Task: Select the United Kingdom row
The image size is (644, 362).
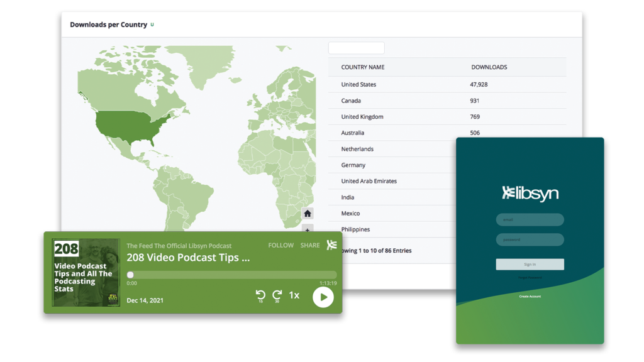Action: click(x=447, y=116)
